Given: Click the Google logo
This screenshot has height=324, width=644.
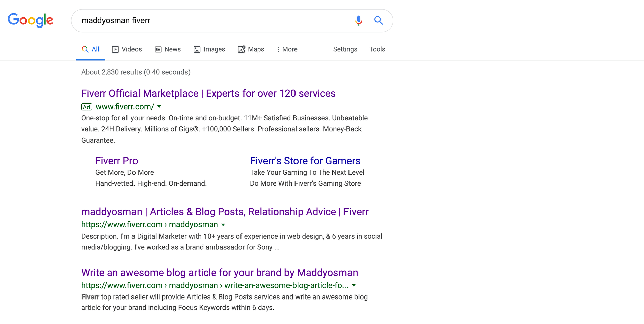Looking at the screenshot, I should coord(30,20).
